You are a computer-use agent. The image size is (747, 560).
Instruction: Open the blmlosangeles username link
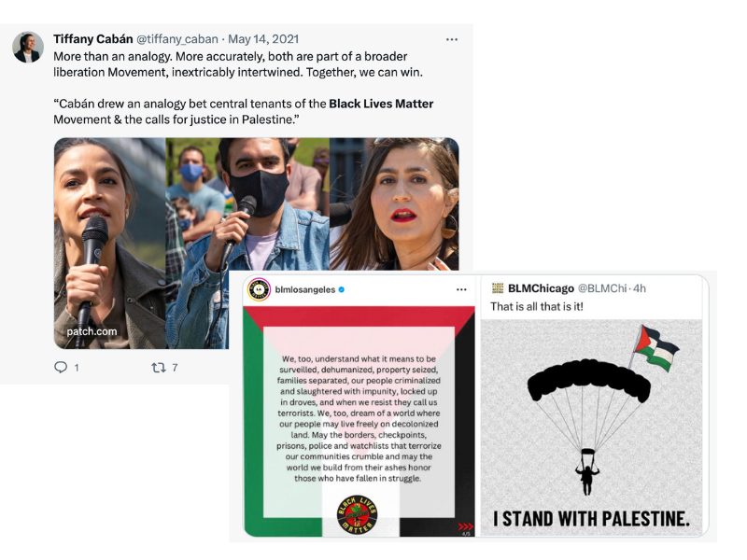tap(305, 289)
